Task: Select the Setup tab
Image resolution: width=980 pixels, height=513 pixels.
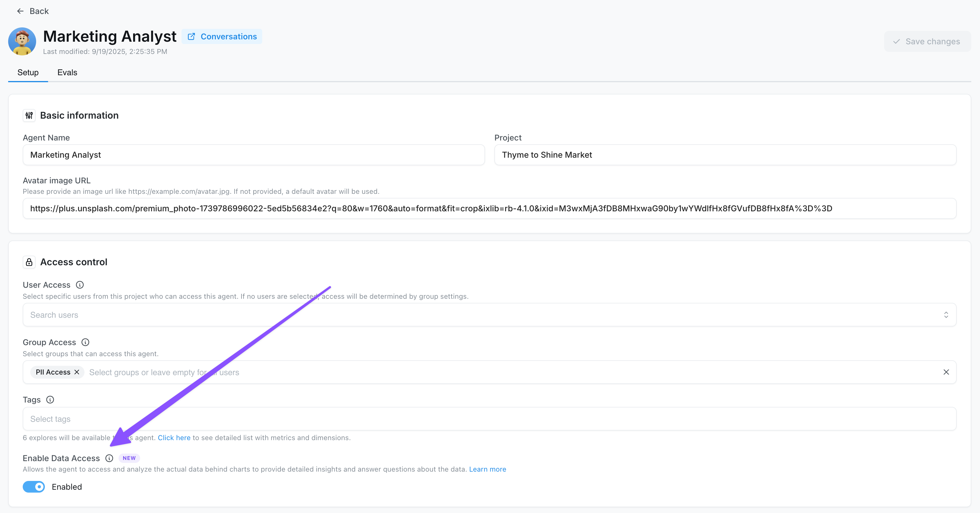Action: pos(28,72)
